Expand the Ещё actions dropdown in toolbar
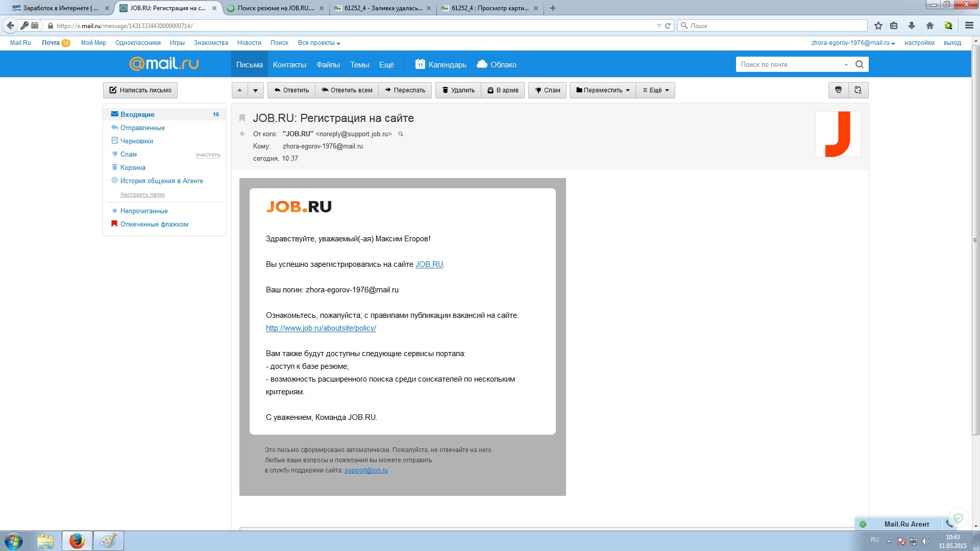980x551 pixels. (655, 90)
